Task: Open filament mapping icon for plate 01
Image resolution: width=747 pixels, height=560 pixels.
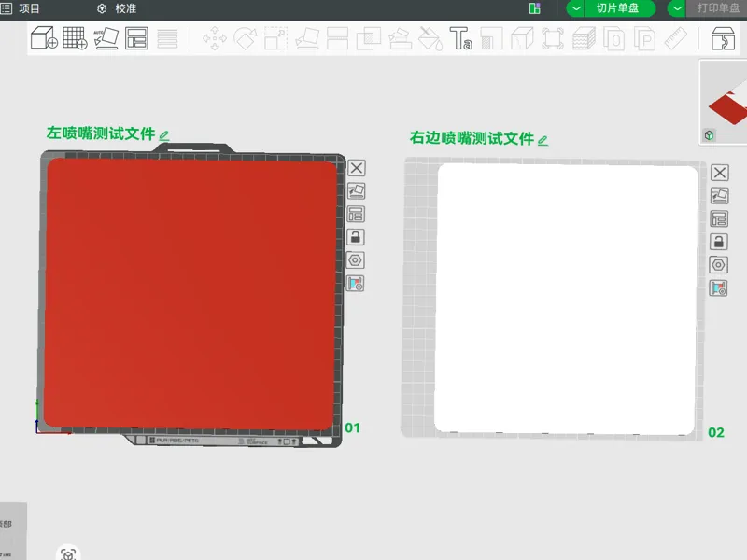Action: coord(355,284)
